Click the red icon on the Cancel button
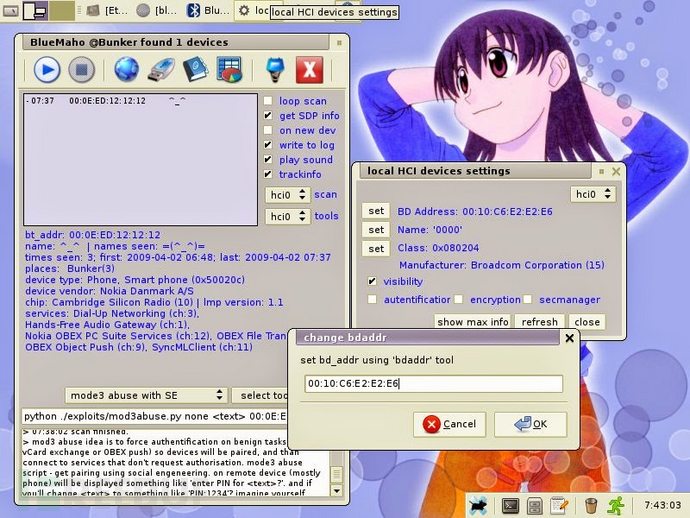 point(431,424)
